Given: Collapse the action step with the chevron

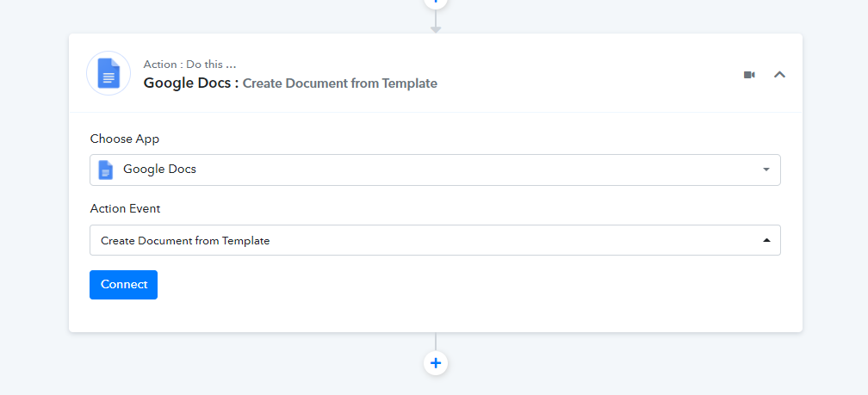Looking at the screenshot, I should tap(779, 75).
